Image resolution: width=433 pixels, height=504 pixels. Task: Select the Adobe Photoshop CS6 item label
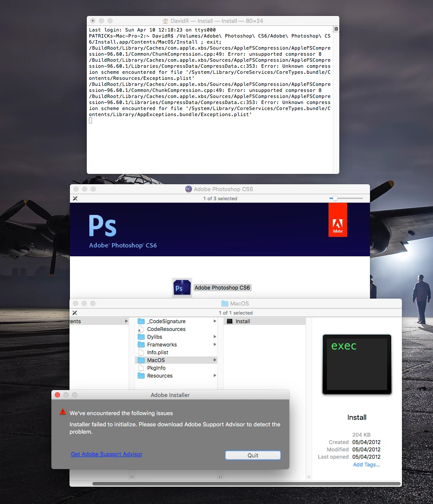tap(222, 288)
